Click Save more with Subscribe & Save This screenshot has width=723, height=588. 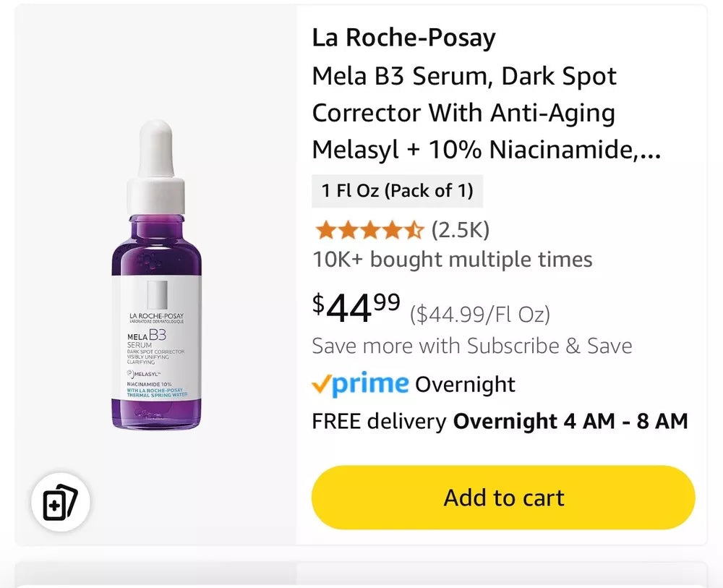(x=471, y=346)
